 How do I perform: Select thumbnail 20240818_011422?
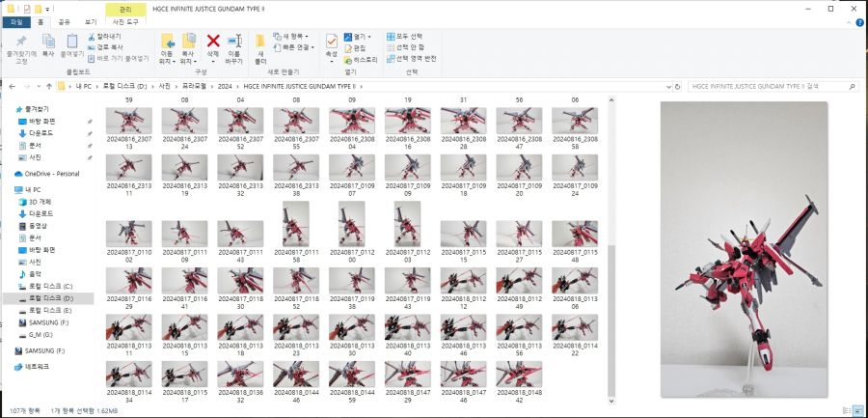tap(575, 327)
